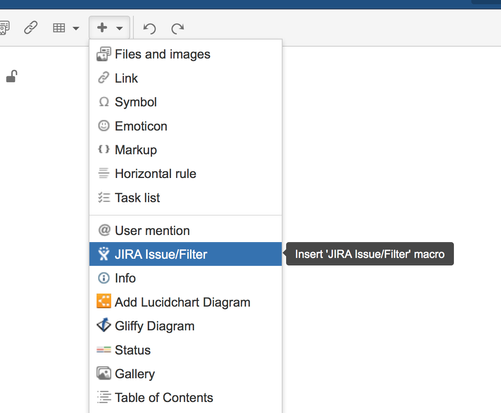Click the link icon in toolbar
Screen dimensions: 501x413
pos(30,28)
